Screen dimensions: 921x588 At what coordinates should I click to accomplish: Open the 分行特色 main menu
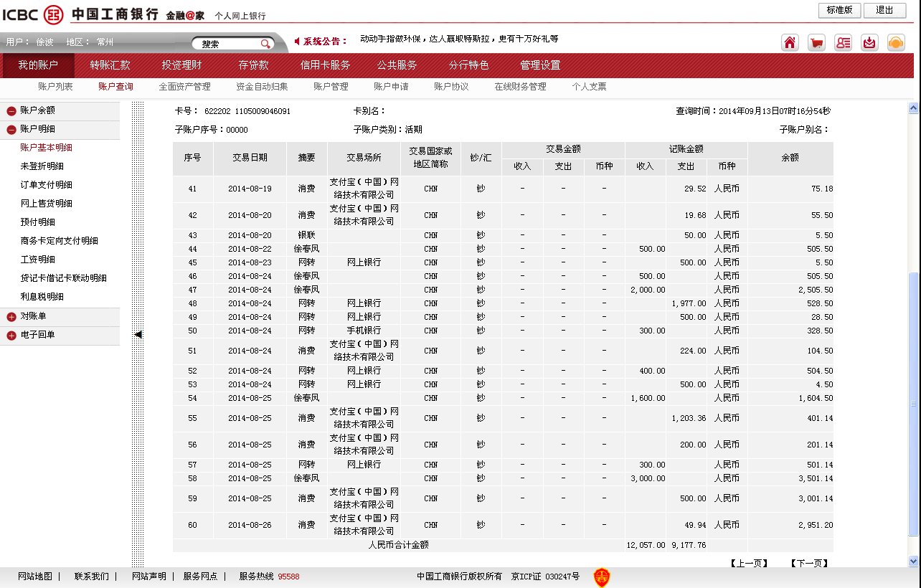(x=468, y=65)
